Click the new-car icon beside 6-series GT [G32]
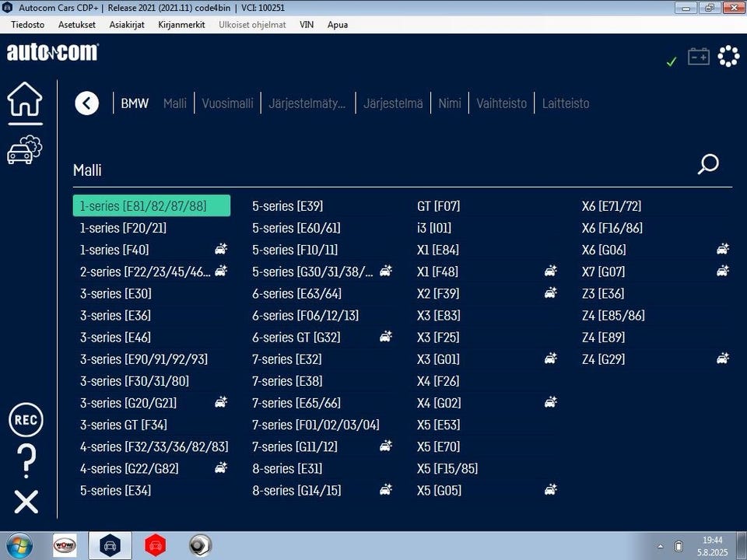 tap(386, 337)
